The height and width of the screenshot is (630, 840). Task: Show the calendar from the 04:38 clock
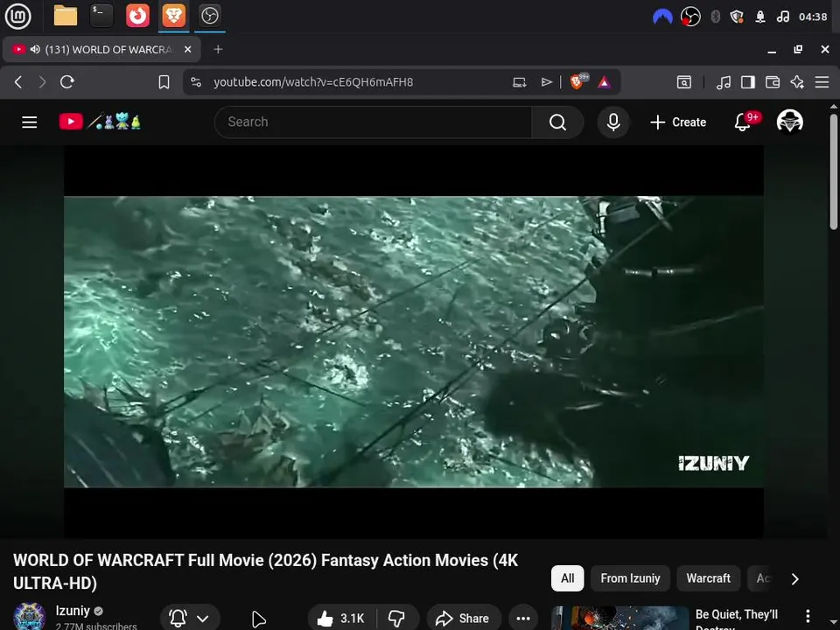tap(813, 17)
